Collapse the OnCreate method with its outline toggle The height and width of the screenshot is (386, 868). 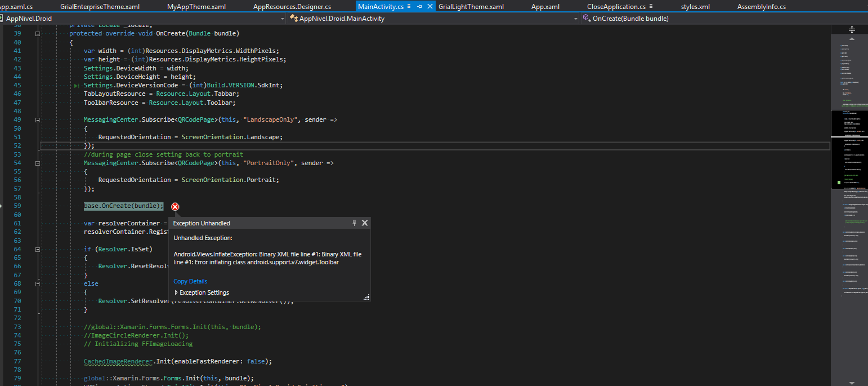37,33
